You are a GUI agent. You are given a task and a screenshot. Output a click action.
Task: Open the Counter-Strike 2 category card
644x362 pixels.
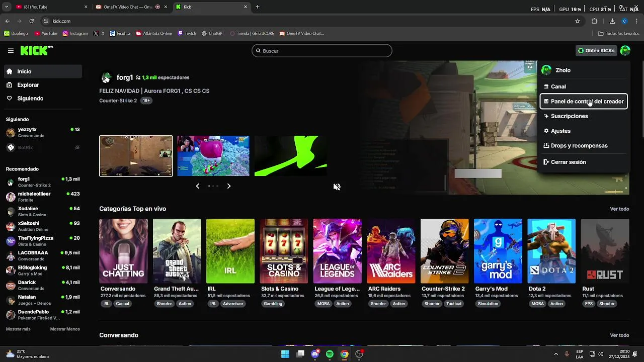pos(444,251)
